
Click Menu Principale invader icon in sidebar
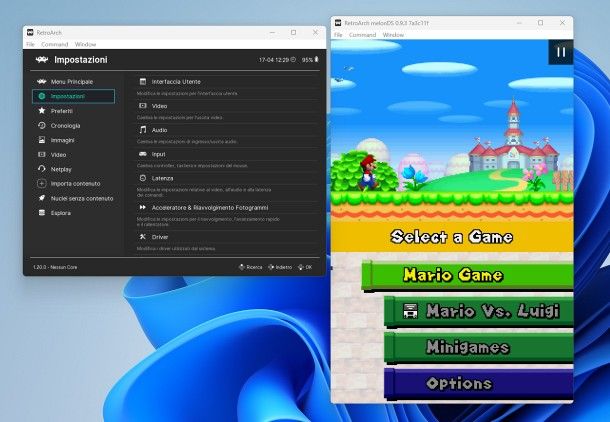(x=42, y=82)
